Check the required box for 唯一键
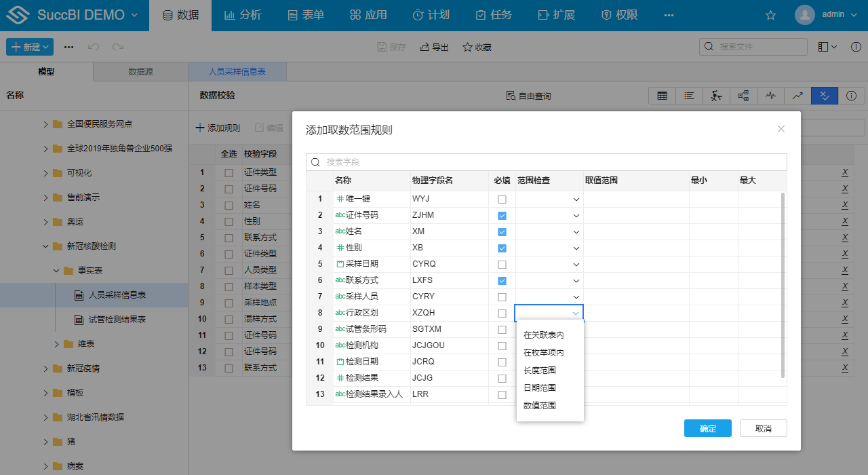The width and height of the screenshot is (868, 475). tap(502, 199)
